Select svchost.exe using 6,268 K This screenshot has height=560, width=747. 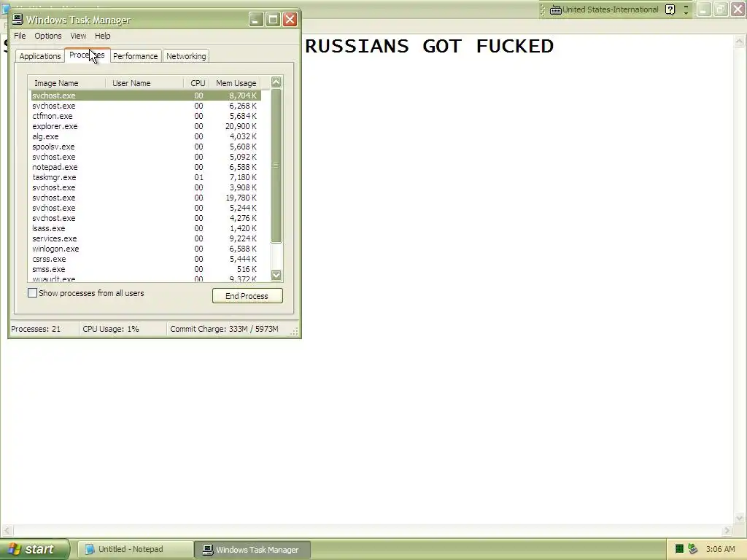tap(146, 106)
